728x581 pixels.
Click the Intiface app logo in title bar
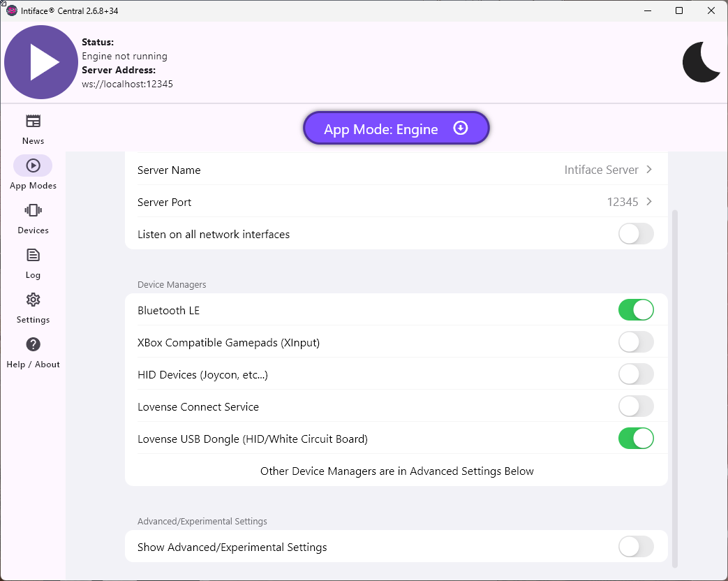pyautogui.click(x=11, y=10)
